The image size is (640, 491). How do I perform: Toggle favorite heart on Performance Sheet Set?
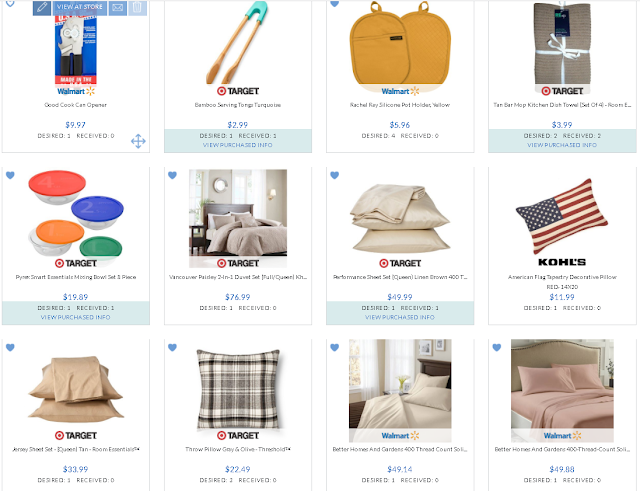pos(335,175)
